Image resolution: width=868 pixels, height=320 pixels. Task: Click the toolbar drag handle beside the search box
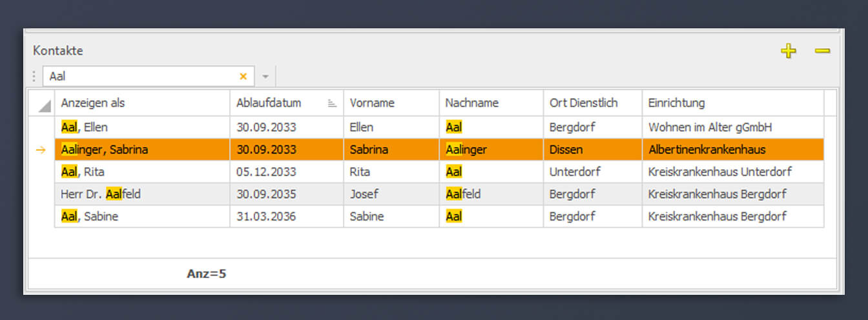(x=34, y=76)
